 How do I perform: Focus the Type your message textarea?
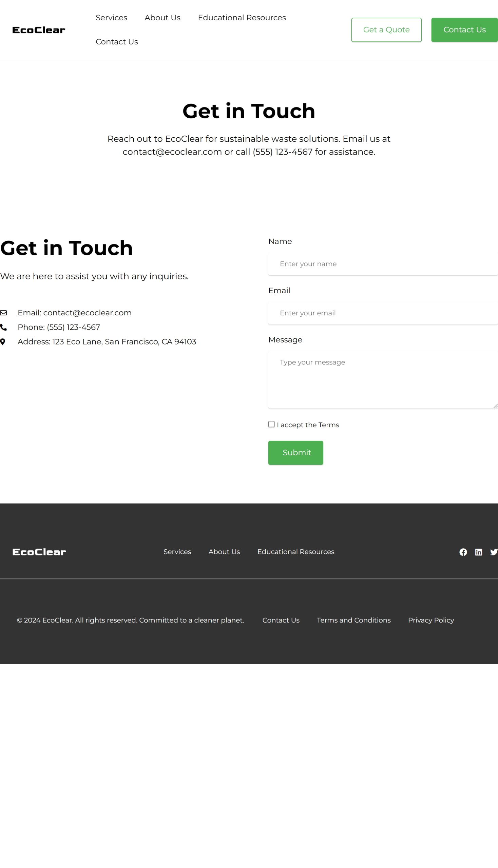point(383,380)
